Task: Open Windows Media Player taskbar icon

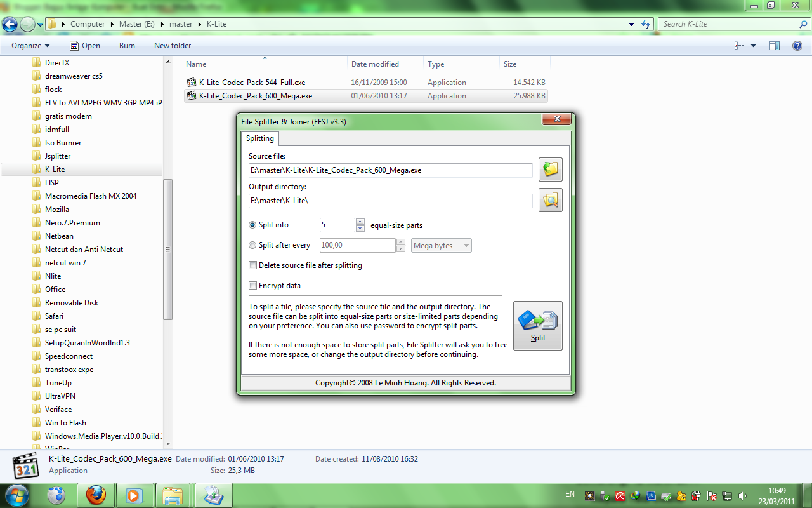Action: 134,495
